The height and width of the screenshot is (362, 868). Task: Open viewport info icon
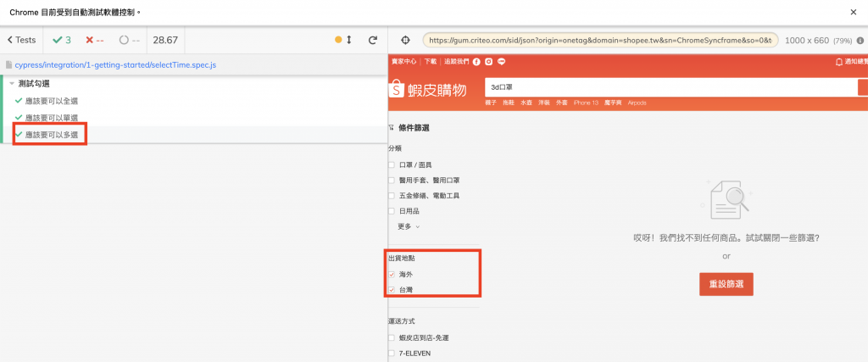tap(860, 41)
